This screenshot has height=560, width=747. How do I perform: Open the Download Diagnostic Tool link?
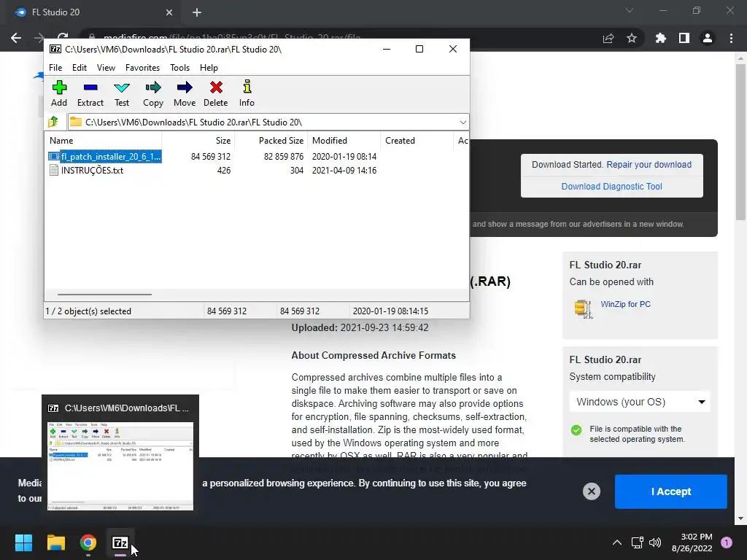(x=612, y=187)
